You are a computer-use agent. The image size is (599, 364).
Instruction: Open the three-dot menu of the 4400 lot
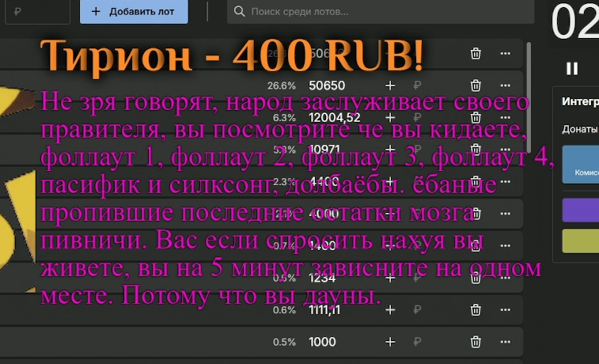point(506,181)
